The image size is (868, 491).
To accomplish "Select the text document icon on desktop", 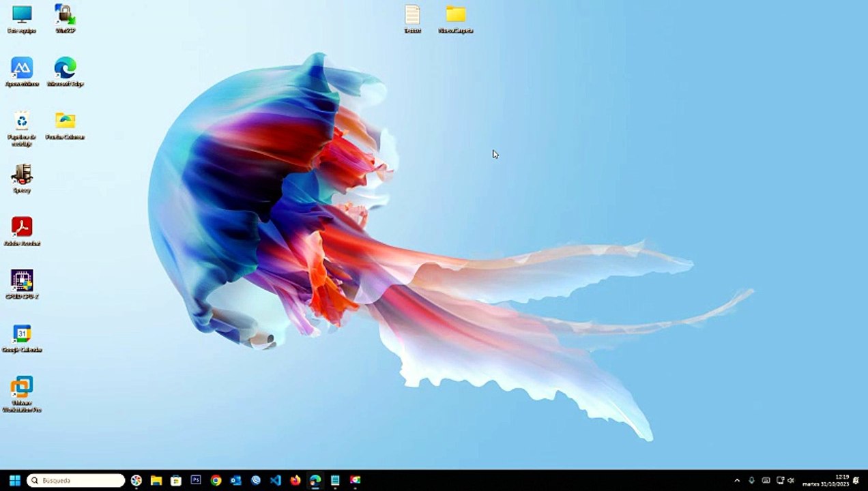I will pyautogui.click(x=412, y=19).
